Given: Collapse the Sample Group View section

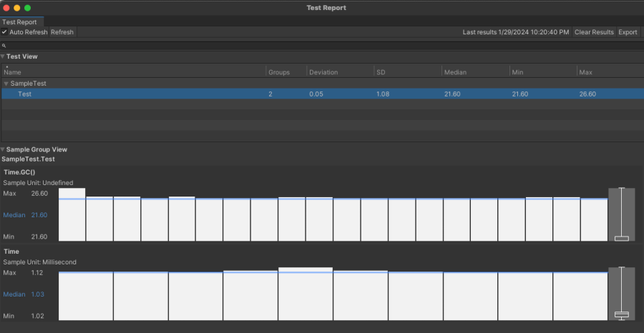Looking at the screenshot, I should (3, 149).
